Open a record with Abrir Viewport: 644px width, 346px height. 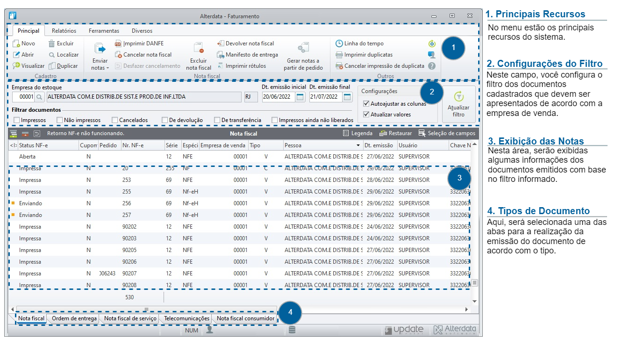[x=23, y=55]
